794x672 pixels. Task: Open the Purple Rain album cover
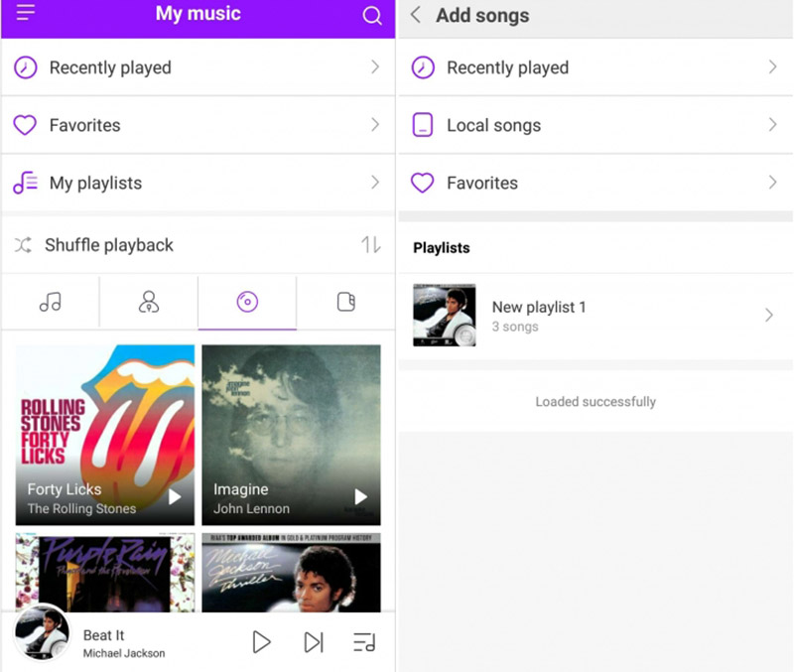[105, 572]
